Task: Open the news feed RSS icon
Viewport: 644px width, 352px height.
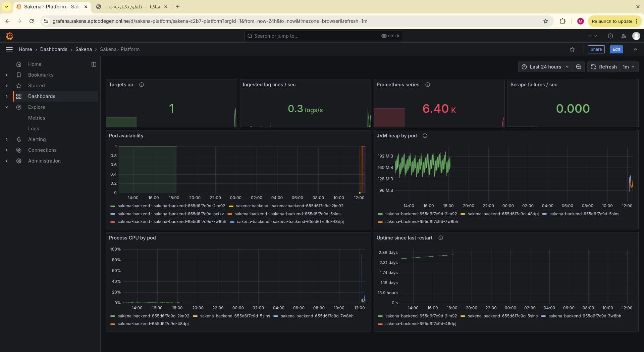Action: tap(624, 36)
